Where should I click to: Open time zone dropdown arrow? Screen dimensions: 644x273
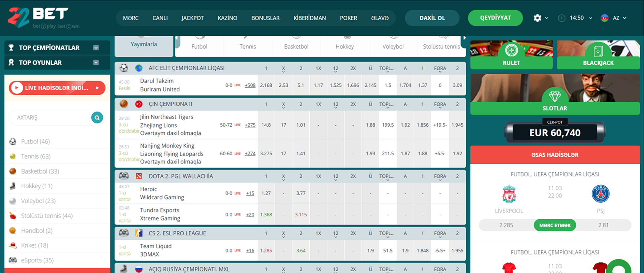pyautogui.click(x=590, y=18)
